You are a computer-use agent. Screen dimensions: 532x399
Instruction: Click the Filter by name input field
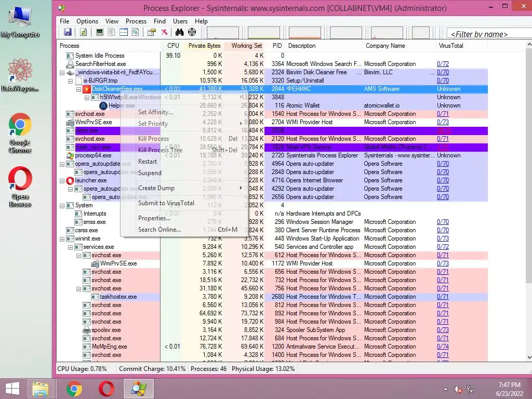[489, 34]
